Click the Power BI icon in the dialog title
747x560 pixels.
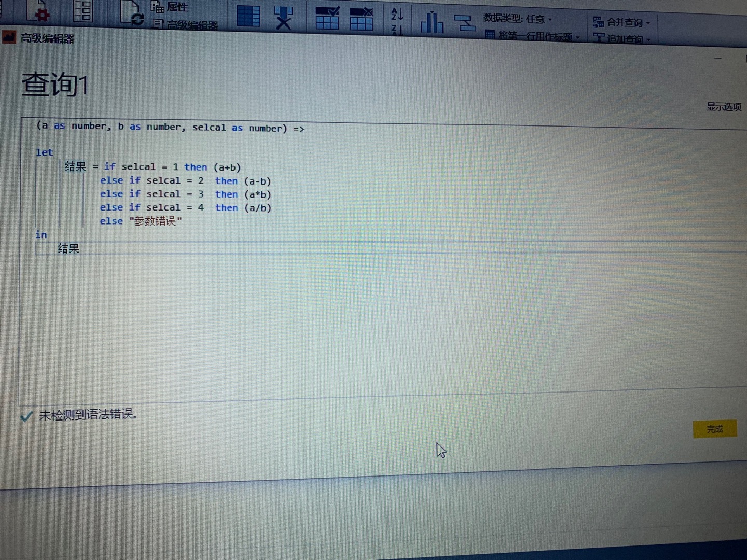pyautogui.click(x=9, y=37)
